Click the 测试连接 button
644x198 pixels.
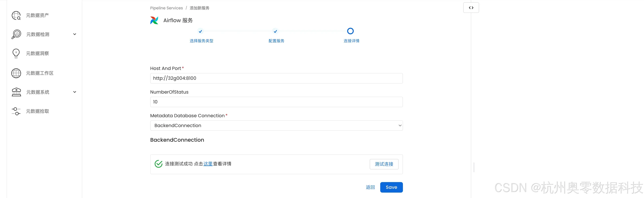pos(384,164)
